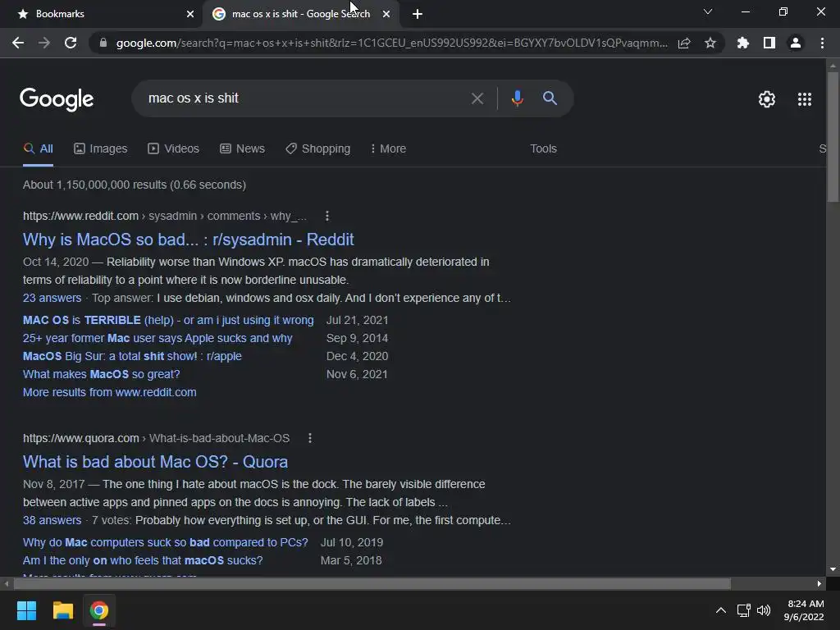Open the search Tools options
840x630 pixels.
point(543,149)
